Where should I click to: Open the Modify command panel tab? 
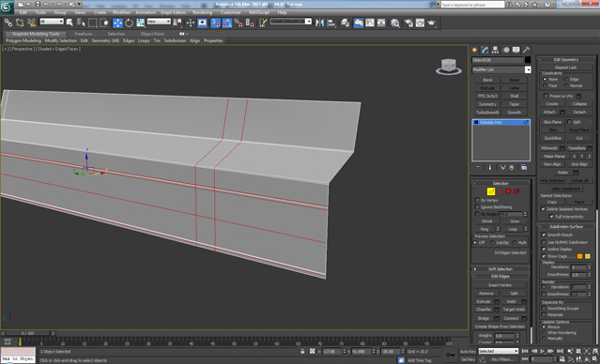485,50
